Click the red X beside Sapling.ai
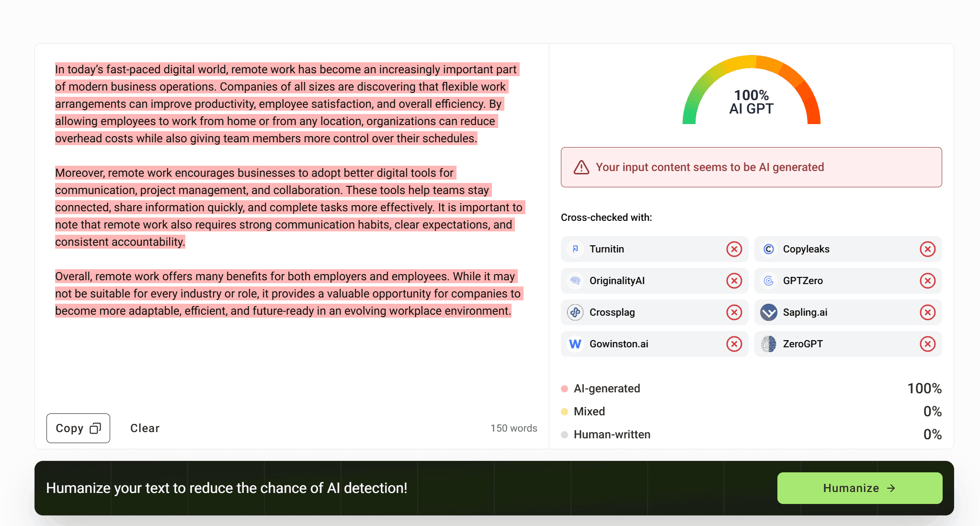Viewport: 980px width, 526px height. tap(928, 312)
